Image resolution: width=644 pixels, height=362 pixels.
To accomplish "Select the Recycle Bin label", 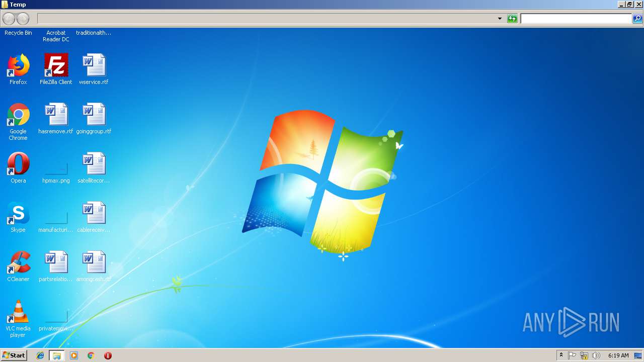I will coord(18,33).
